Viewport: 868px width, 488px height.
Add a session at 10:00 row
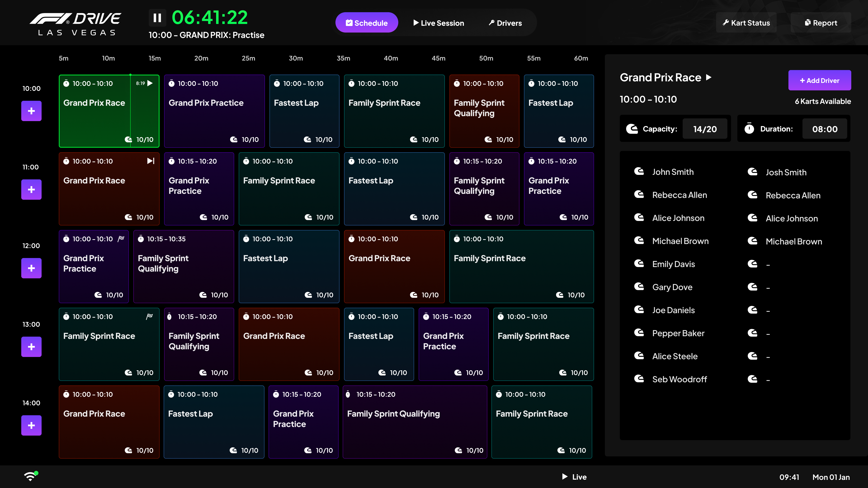pos(31,111)
